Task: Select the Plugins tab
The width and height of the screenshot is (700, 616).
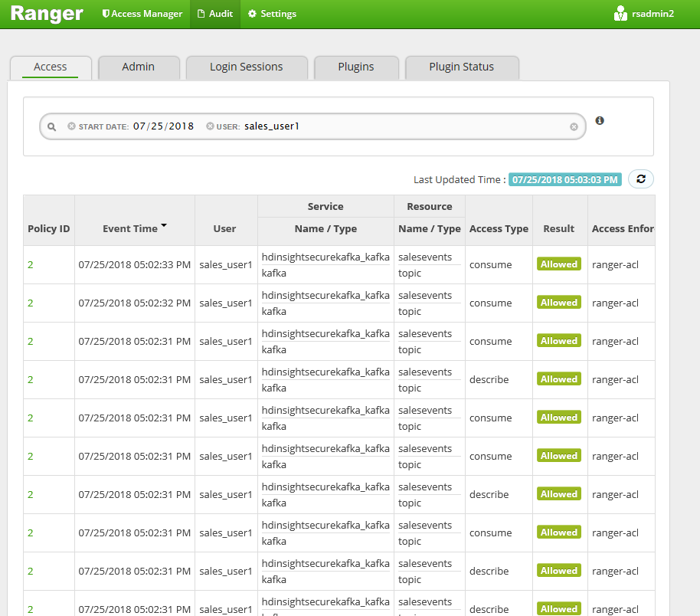Action: (x=356, y=67)
